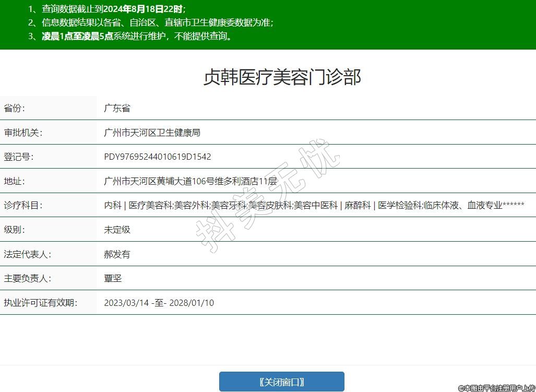Select the 广东省 province value
The height and width of the screenshot is (392, 536).
click(117, 108)
